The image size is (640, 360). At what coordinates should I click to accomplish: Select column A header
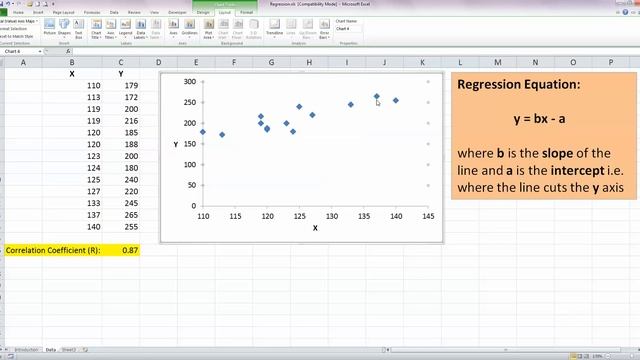pos(23,62)
